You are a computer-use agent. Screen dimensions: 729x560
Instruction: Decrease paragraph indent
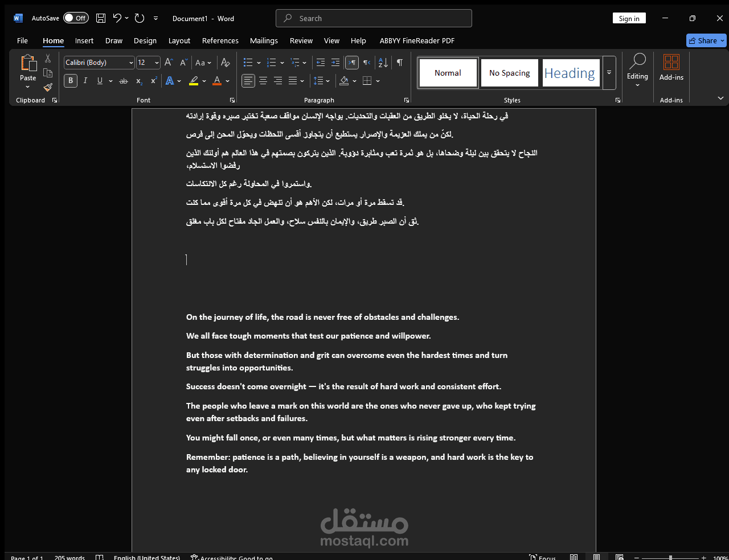[321, 63]
